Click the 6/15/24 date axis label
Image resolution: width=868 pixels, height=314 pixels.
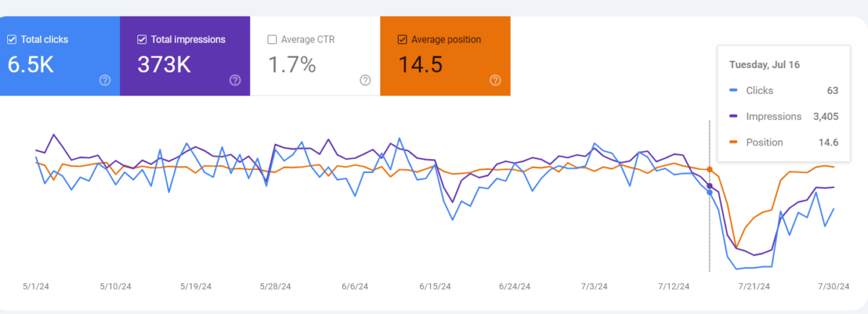435,287
